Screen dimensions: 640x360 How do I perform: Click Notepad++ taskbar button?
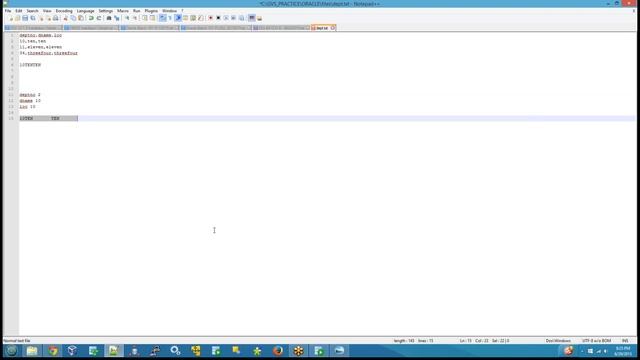tap(113, 351)
